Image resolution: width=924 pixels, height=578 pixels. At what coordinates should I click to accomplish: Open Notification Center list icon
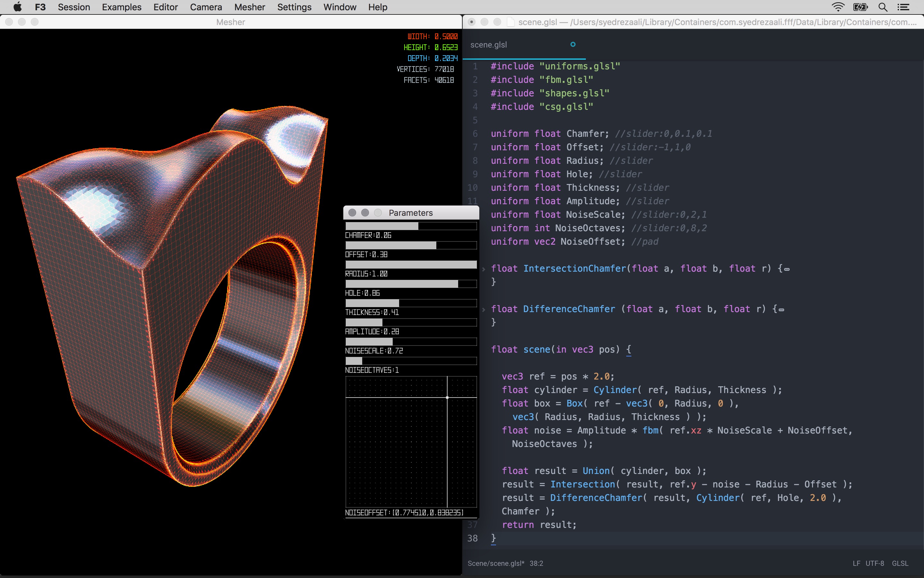[903, 7]
